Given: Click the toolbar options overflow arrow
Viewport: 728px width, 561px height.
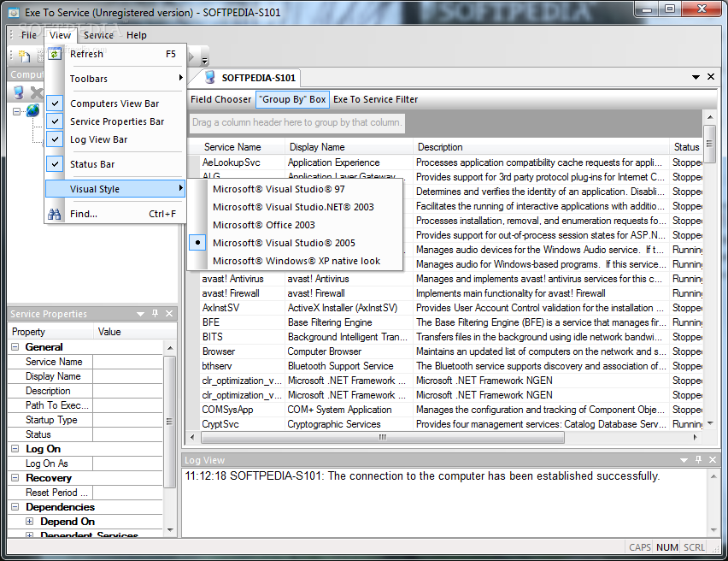Looking at the screenshot, I should pos(205,60).
